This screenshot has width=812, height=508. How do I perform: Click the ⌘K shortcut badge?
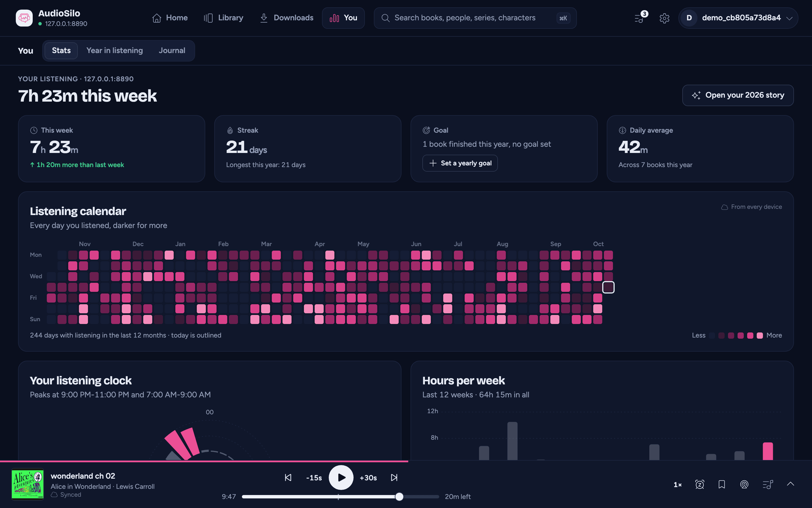(x=563, y=18)
